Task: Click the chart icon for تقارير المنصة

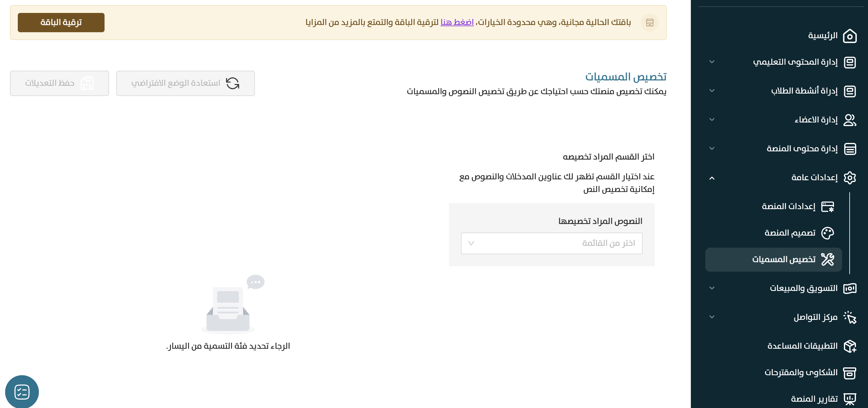Action: click(x=849, y=399)
